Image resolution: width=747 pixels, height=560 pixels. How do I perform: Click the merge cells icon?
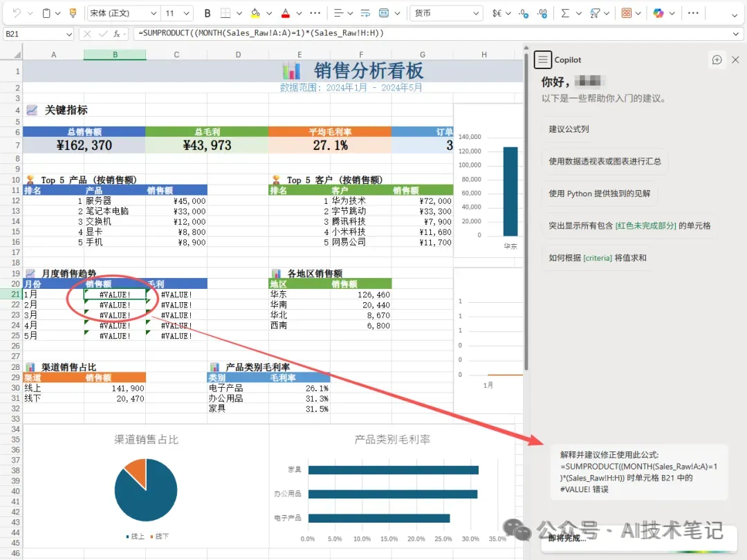pos(384,13)
